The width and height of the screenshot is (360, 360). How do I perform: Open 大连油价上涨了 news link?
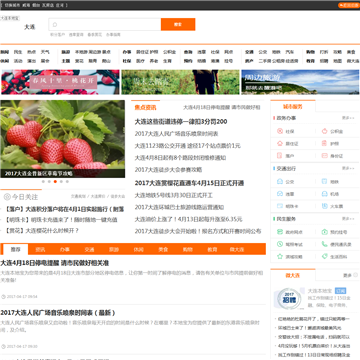coord(188,219)
